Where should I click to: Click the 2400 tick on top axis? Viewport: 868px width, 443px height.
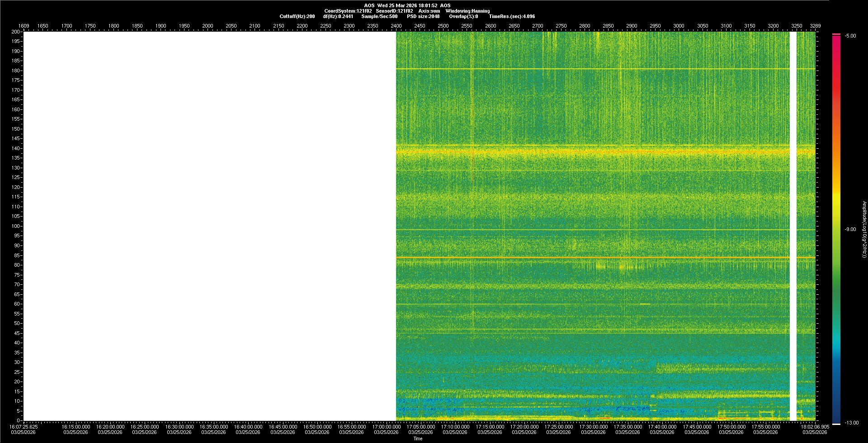click(396, 26)
